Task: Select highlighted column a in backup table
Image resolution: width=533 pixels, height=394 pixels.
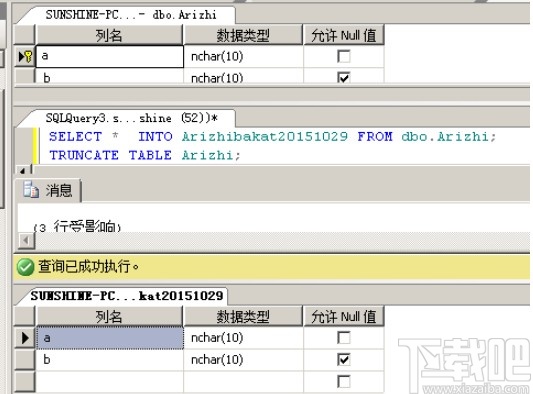Action: pos(109,338)
